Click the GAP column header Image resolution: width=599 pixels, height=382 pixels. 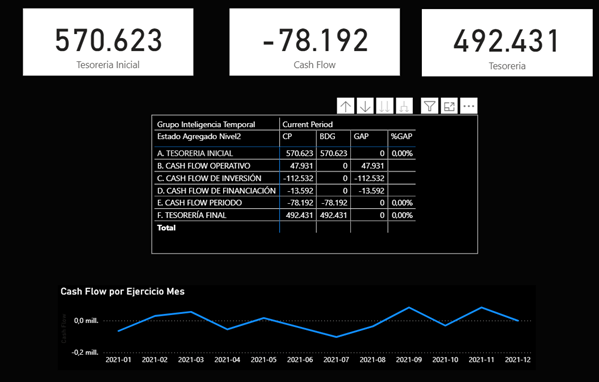(361, 136)
